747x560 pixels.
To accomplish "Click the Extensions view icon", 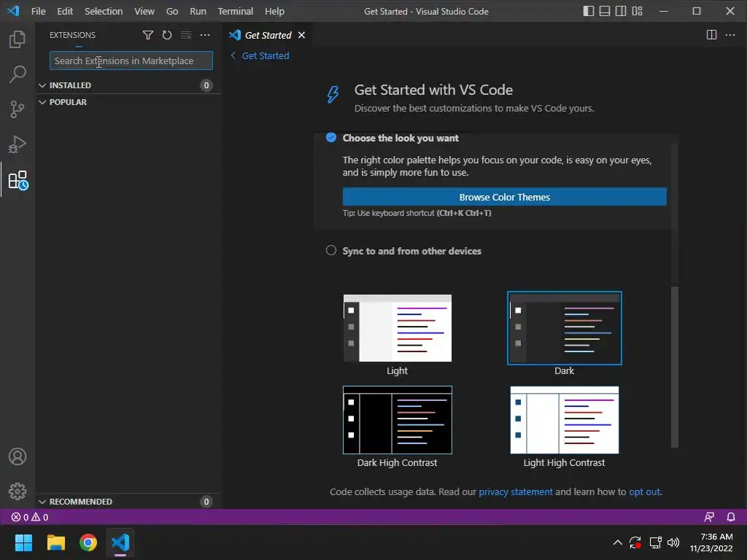I will (x=18, y=180).
